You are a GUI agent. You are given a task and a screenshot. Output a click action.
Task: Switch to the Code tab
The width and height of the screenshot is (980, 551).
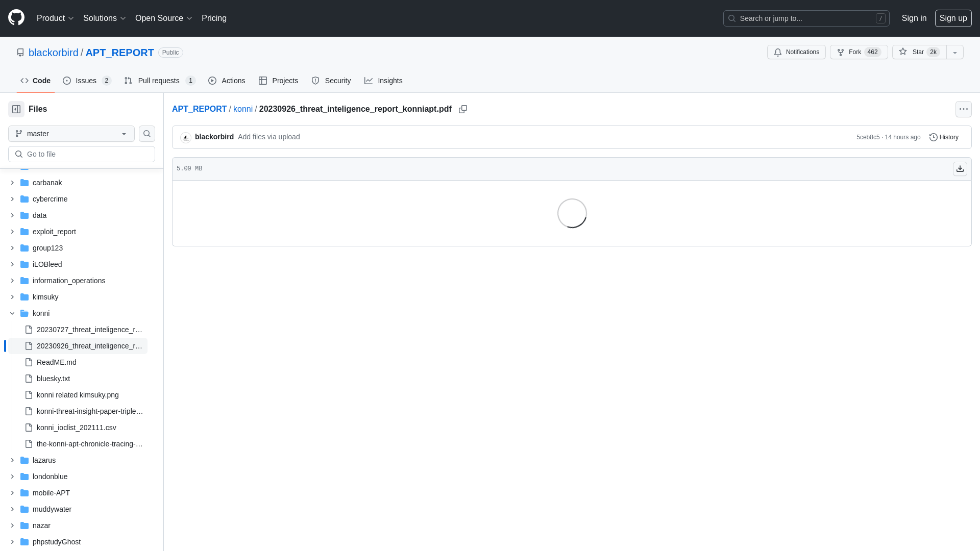[36, 81]
